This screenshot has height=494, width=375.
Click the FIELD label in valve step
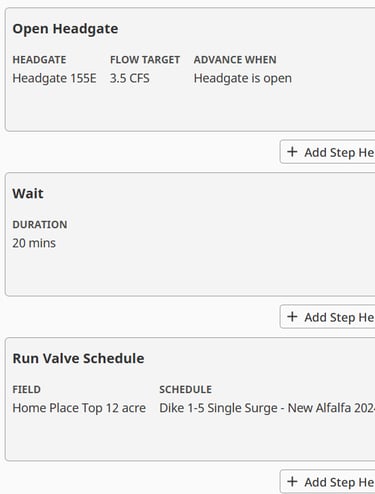(x=27, y=389)
